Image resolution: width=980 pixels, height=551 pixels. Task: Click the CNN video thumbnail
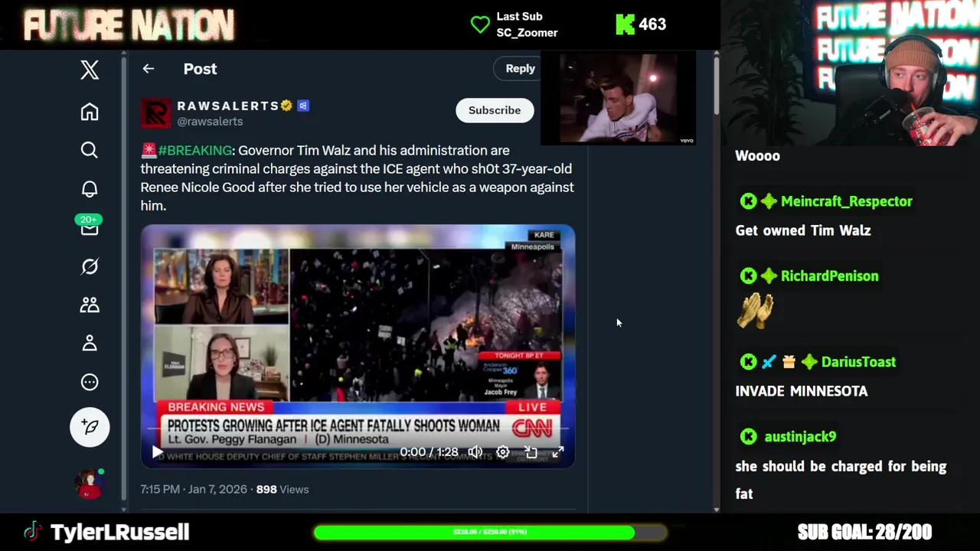358,346
